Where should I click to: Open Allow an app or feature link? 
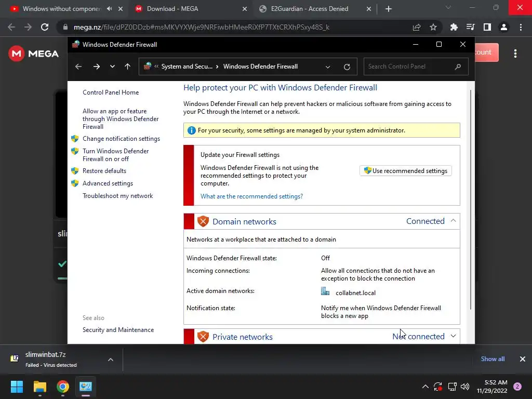coord(121,119)
